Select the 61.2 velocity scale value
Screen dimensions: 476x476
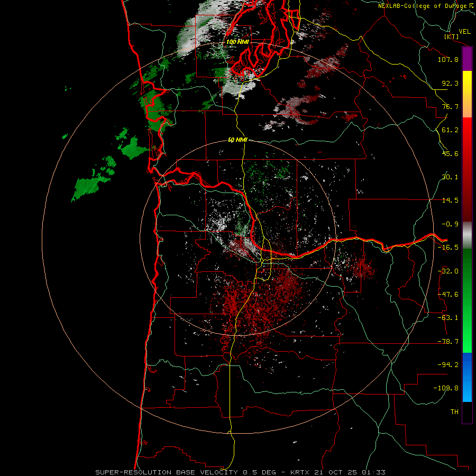(450, 130)
